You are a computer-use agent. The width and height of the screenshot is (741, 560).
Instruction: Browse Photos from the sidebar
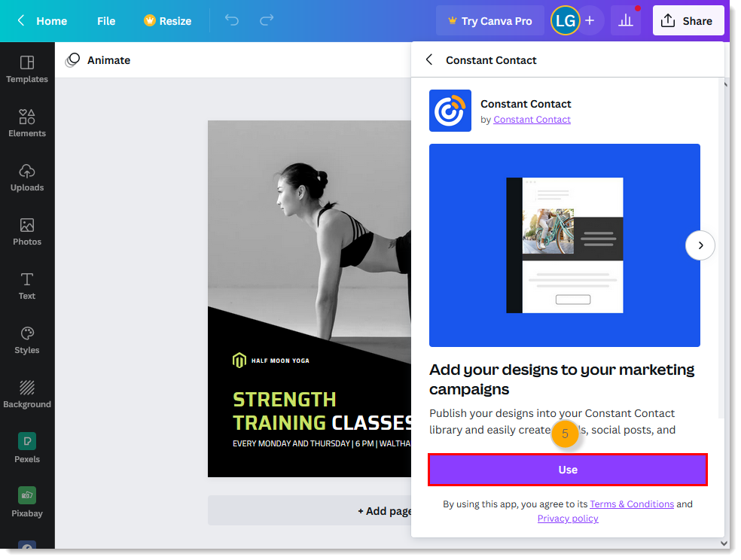(27, 231)
